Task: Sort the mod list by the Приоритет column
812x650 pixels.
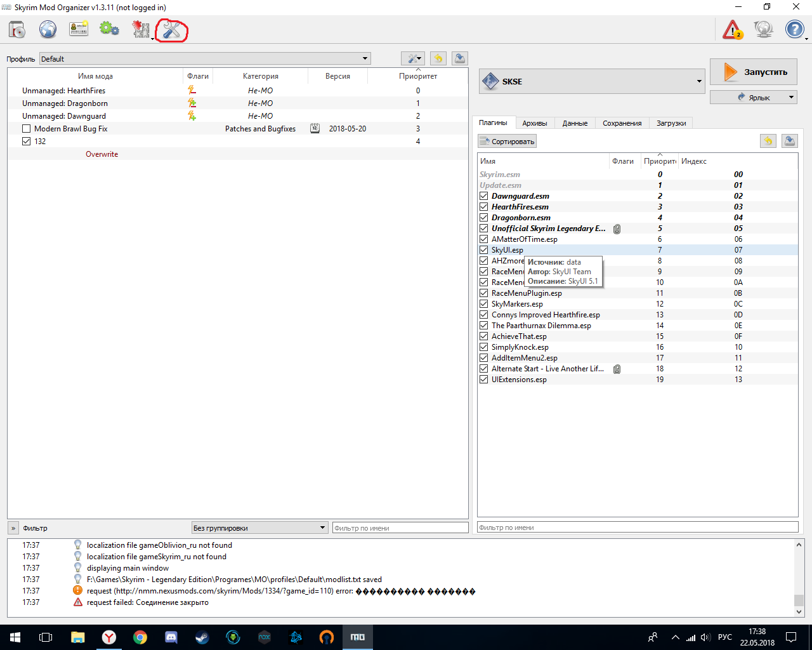Action: [x=418, y=76]
